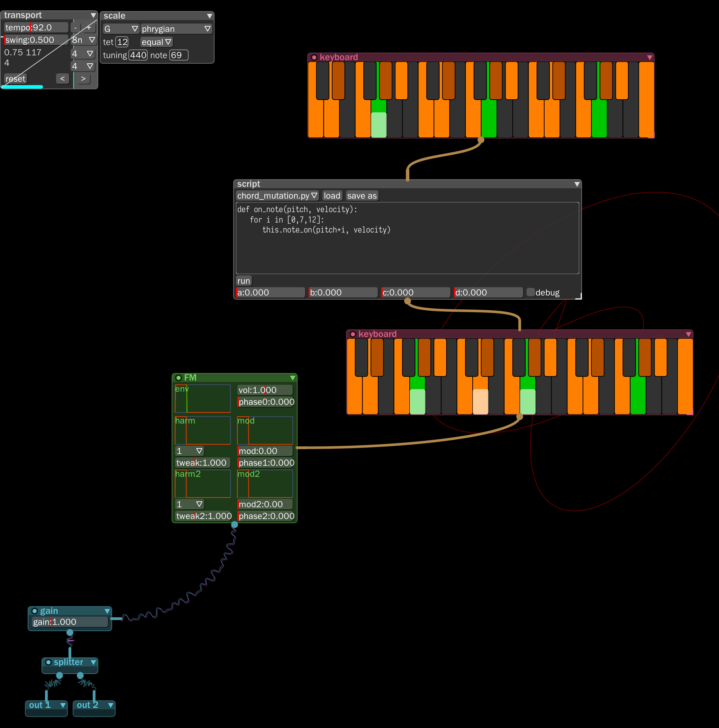Open the chord_mutation.py script file selector
This screenshot has width=719, height=728.
click(277, 195)
